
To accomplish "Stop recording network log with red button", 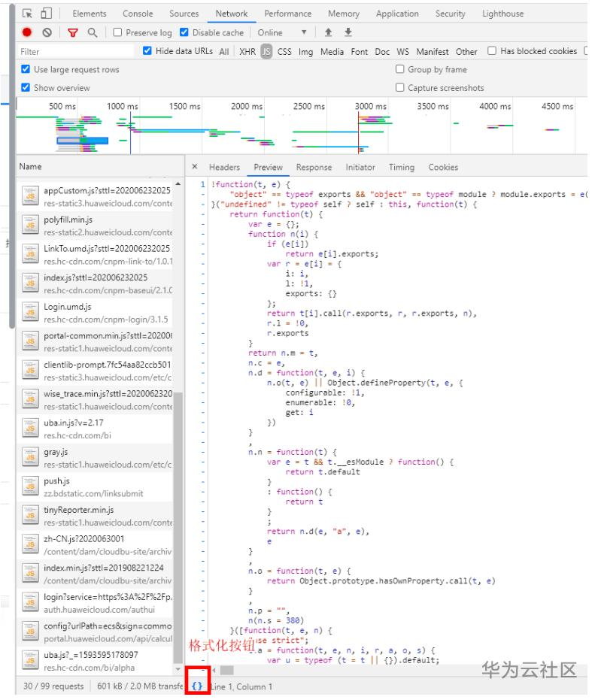I will pyautogui.click(x=27, y=32).
